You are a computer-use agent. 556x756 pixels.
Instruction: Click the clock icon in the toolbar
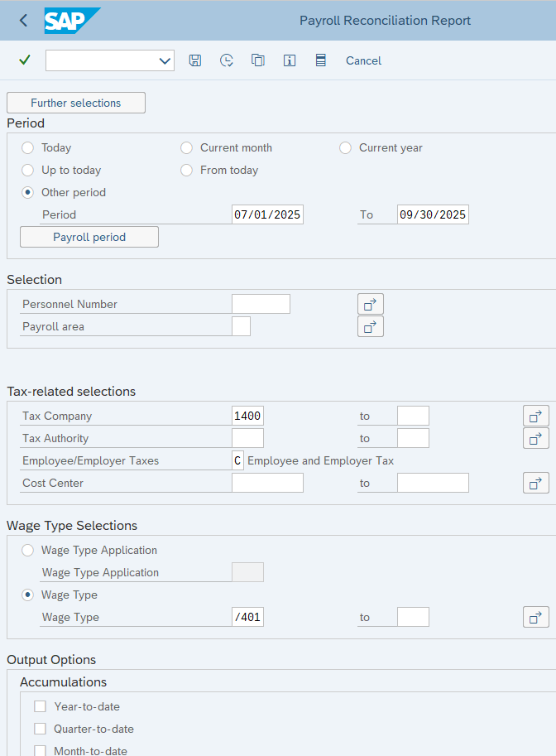pos(227,60)
